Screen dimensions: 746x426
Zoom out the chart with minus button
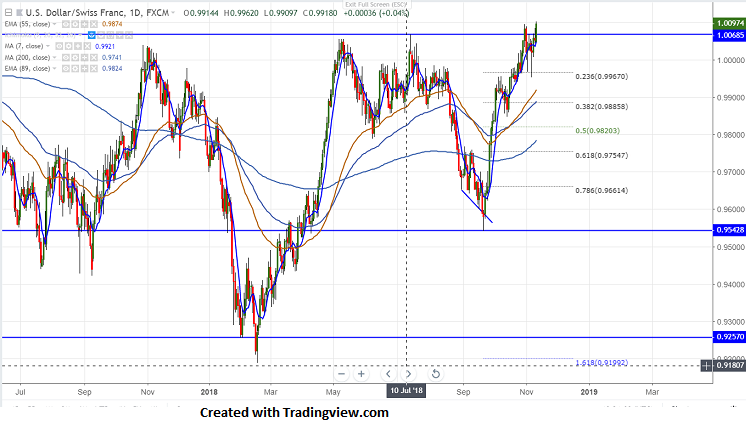(341, 374)
